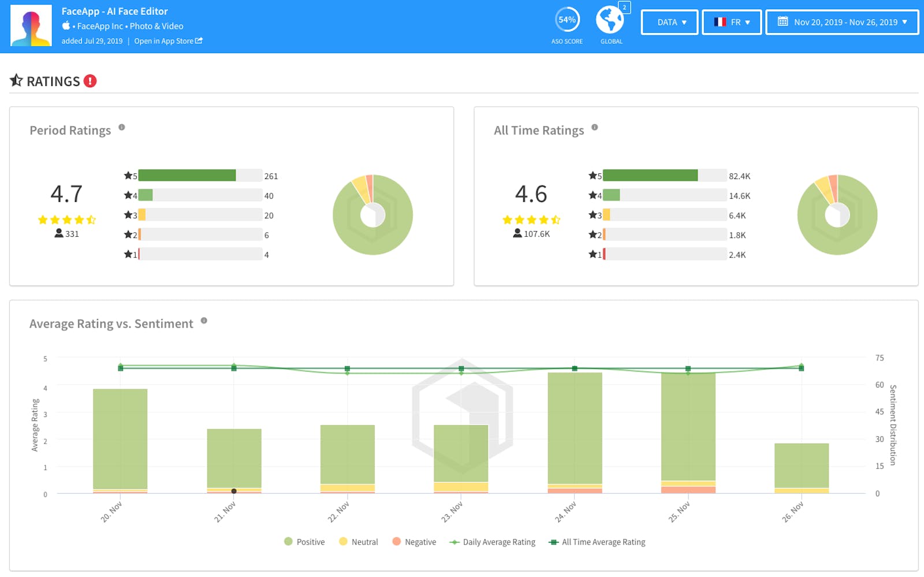Click the info icon next to Period Ratings
924x577 pixels.
122,127
